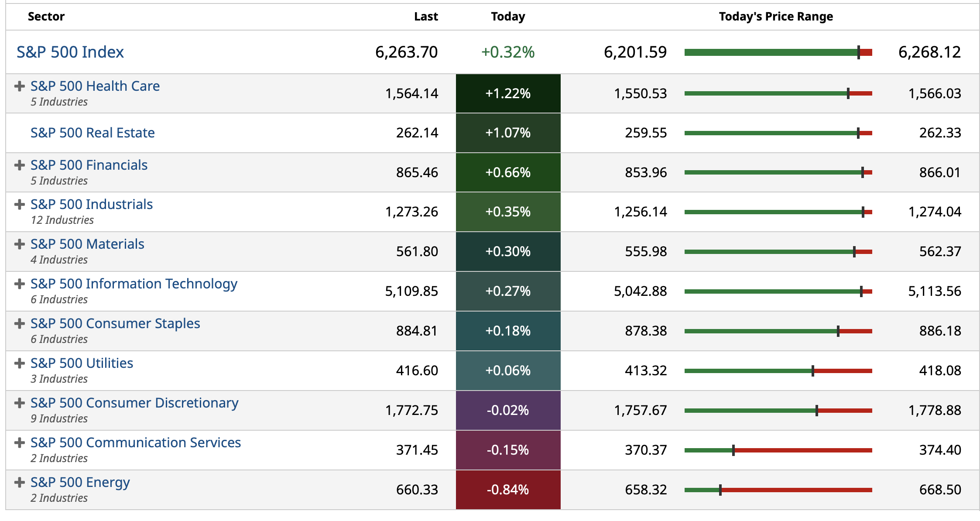Expand the S&P 500 Utilities row

pos(19,363)
